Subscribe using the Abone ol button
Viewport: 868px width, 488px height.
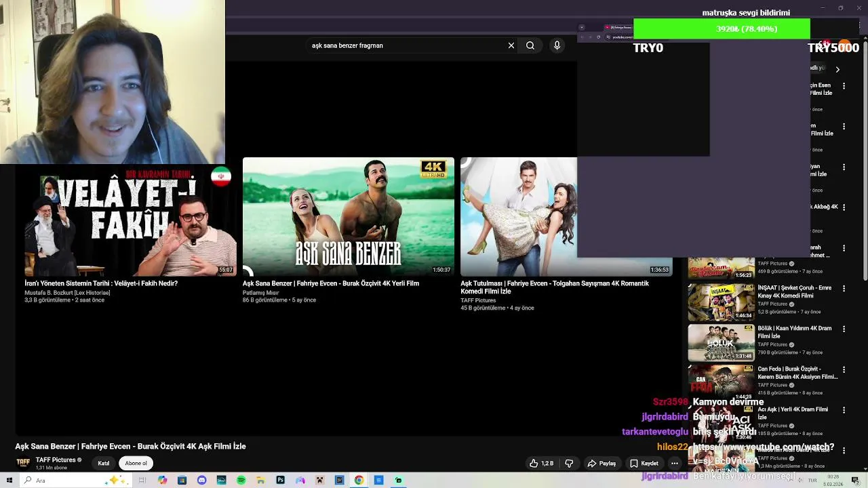[x=136, y=464]
